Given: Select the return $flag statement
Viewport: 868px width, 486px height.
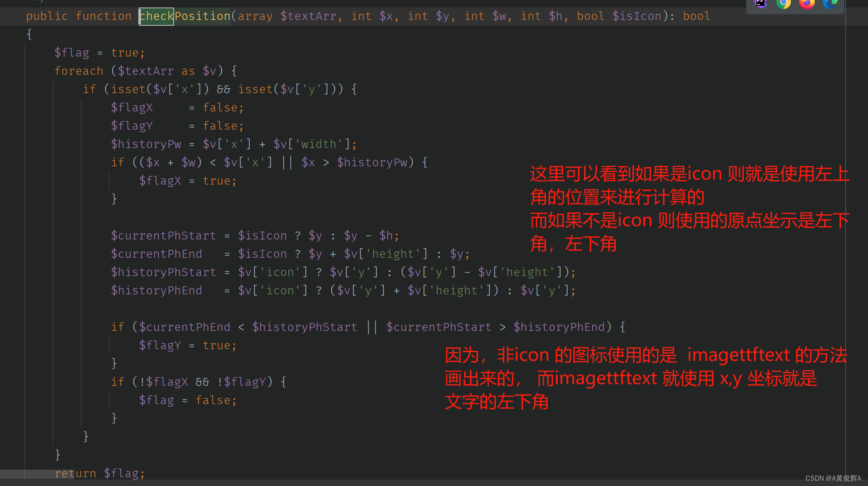Looking at the screenshot, I should click(x=92, y=473).
